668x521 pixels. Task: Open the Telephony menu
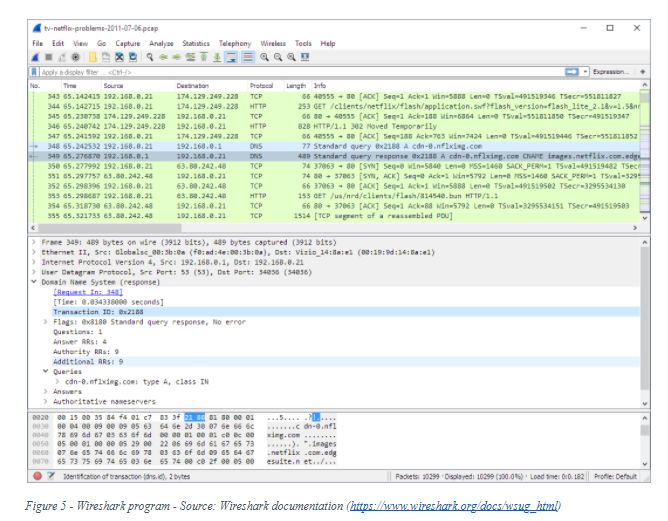[x=235, y=43]
